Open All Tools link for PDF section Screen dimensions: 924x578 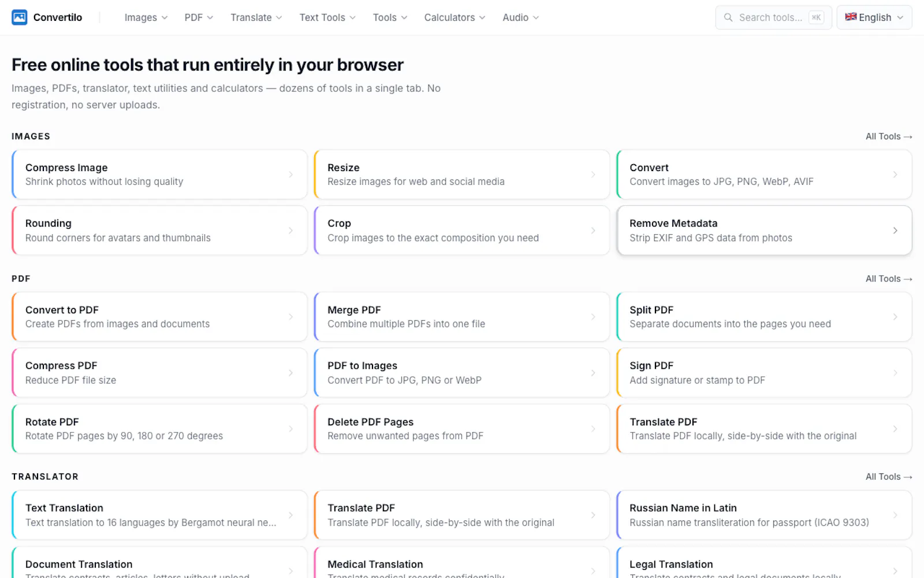click(x=889, y=279)
